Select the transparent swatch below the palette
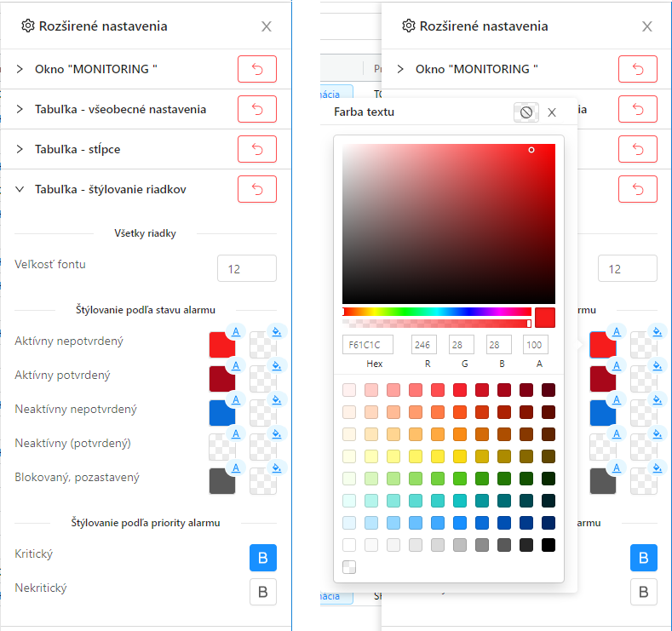Screen dimensions: 672x631 click(x=349, y=567)
